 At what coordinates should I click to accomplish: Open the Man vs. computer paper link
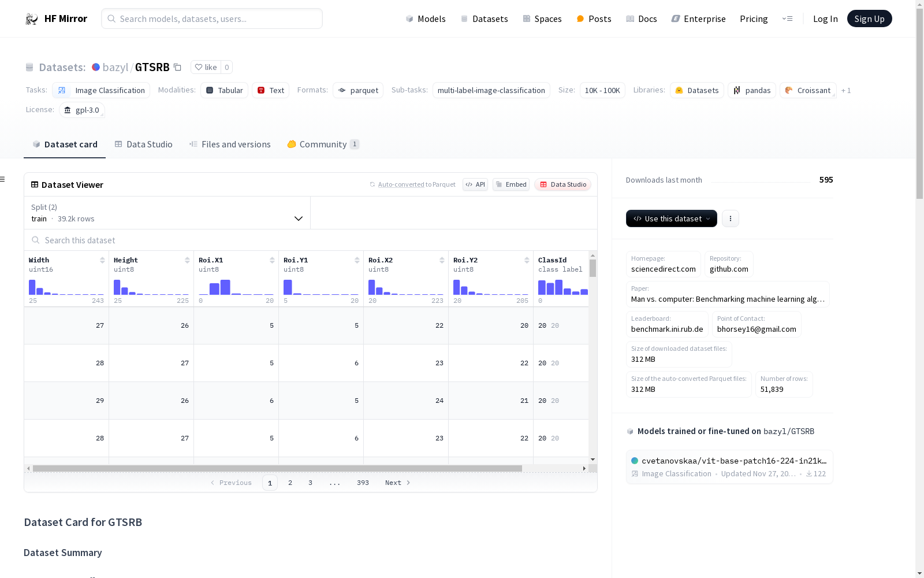[x=728, y=294]
